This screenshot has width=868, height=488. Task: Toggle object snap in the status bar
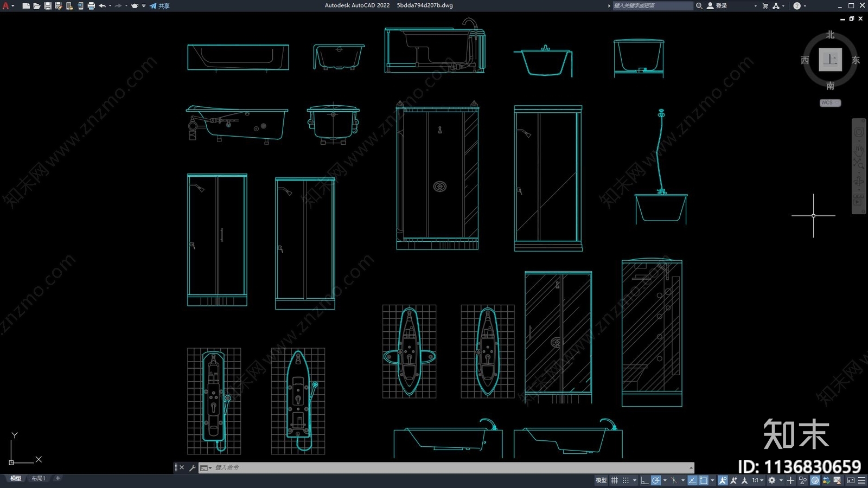[704, 480]
